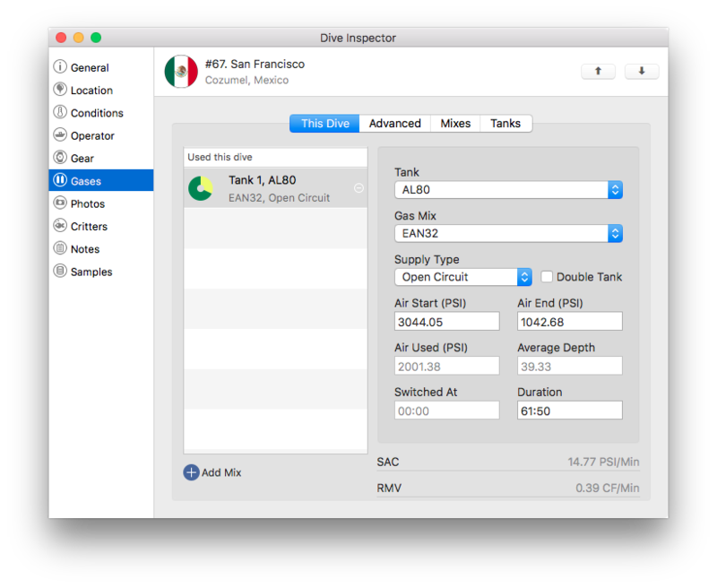Go to next dive with down arrow
This screenshot has height=588, width=717.
pos(642,72)
